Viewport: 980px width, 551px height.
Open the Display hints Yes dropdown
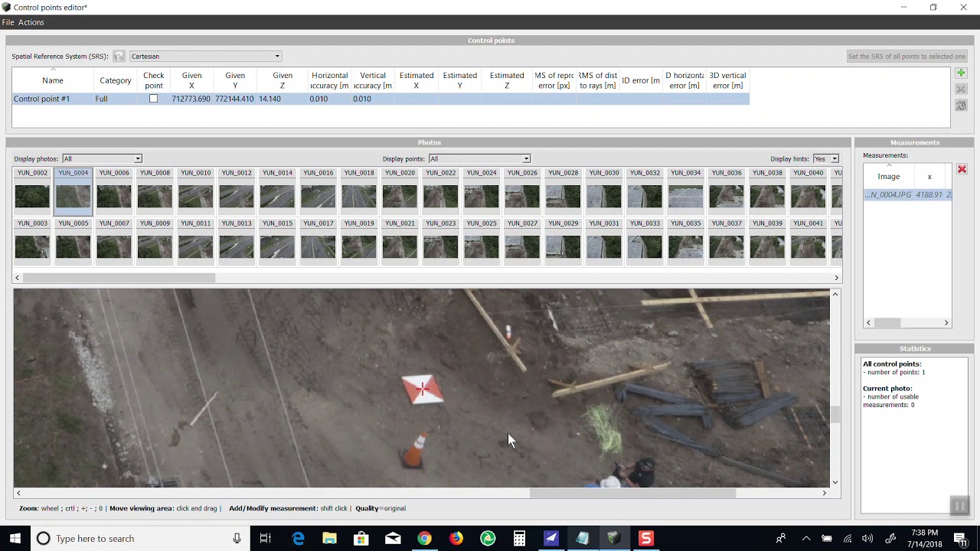(825, 158)
